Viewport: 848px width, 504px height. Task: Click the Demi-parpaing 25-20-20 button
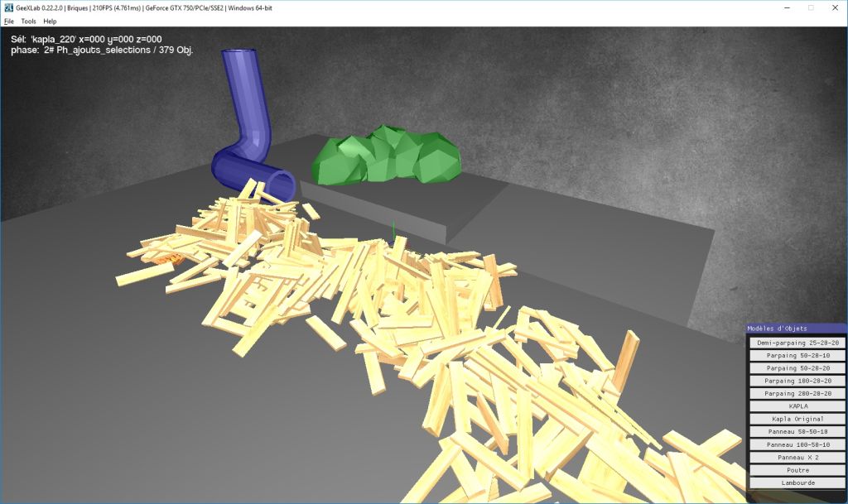coord(797,343)
